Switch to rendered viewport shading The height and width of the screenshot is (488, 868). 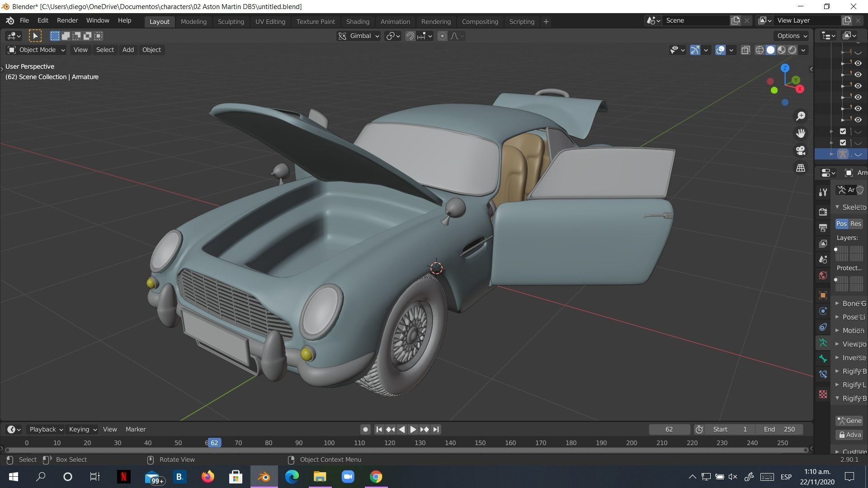click(793, 50)
